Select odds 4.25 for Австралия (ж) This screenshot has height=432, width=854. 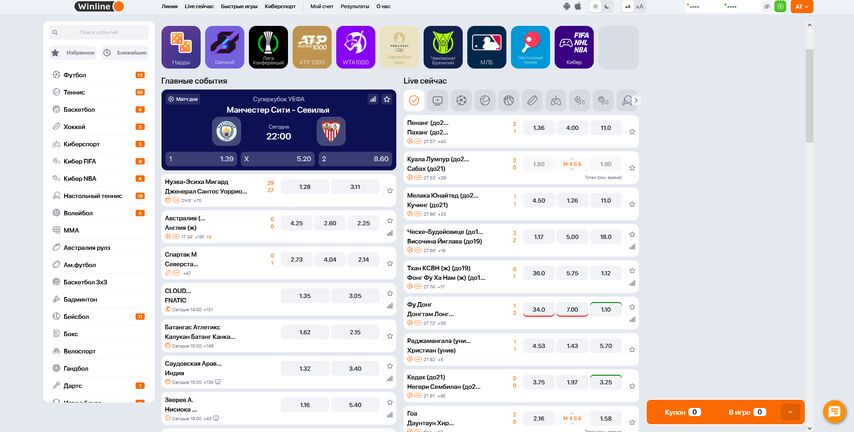(x=296, y=223)
